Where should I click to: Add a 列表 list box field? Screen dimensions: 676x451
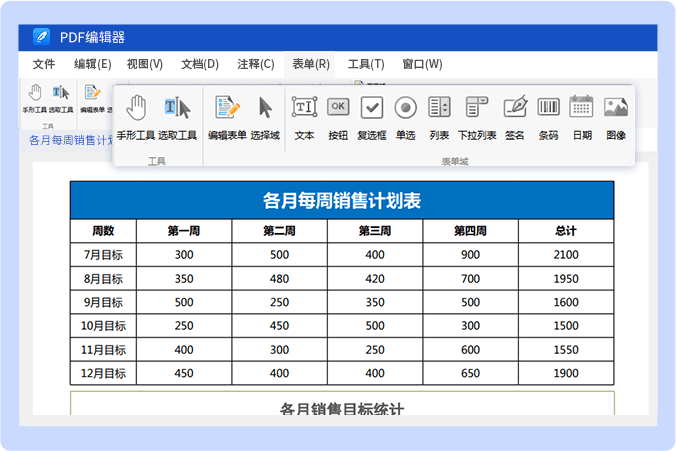(x=439, y=108)
